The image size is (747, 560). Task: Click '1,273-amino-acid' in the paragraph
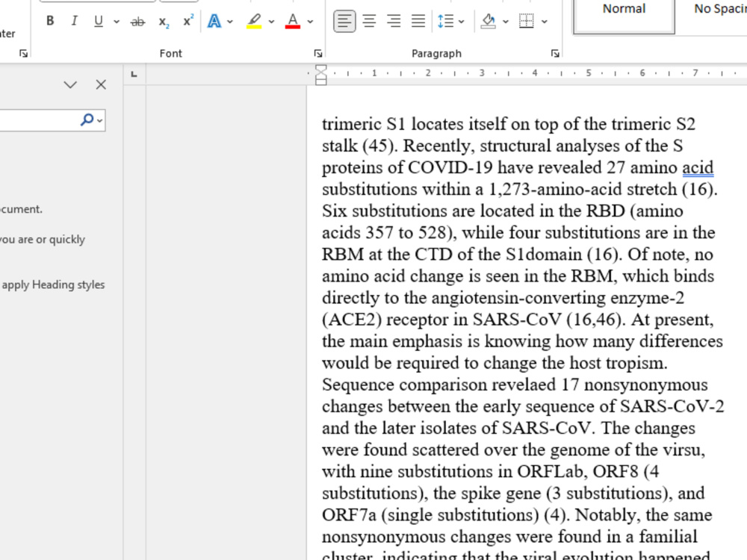pyautogui.click(x=556, y=190)
